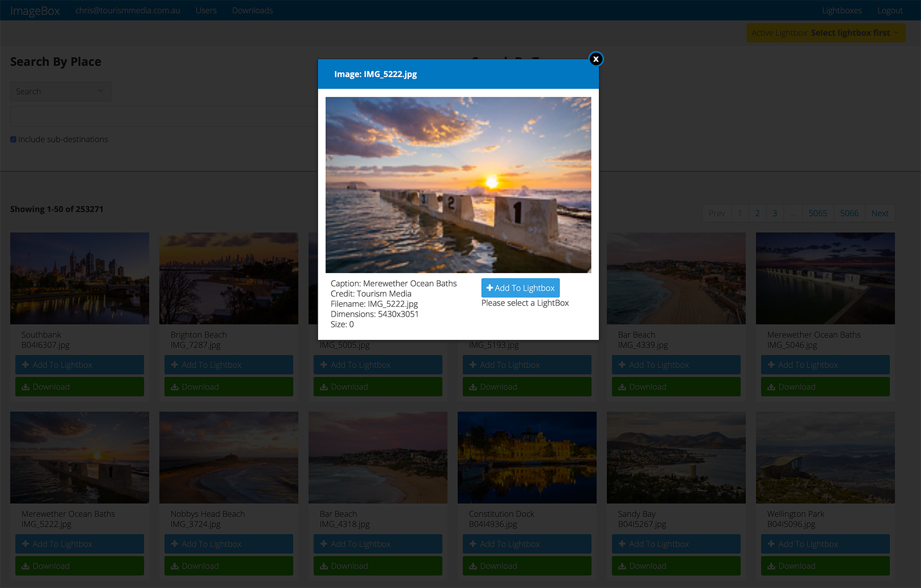Open the Southbank thumbnail
The height and width of the screenshot is (588, 921).
point(80,278)
